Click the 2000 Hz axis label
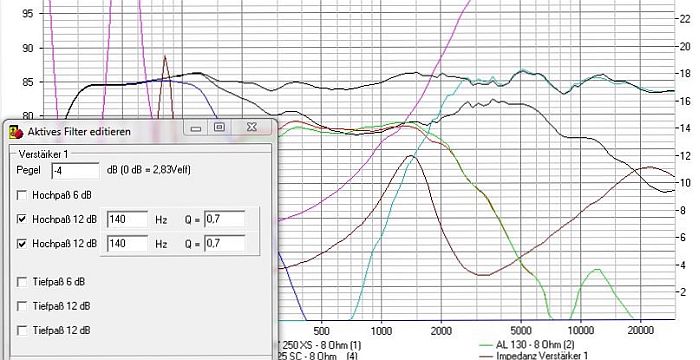Image resolution: width=700 pixels, height=360 pixels. (x=441, y=331)
